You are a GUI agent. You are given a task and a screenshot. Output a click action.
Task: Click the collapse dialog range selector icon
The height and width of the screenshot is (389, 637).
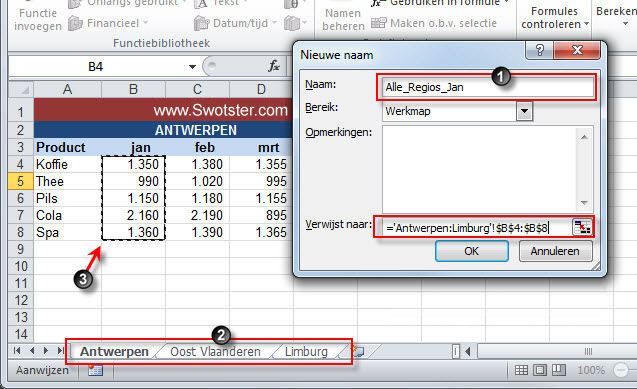[x=582, y=227]
